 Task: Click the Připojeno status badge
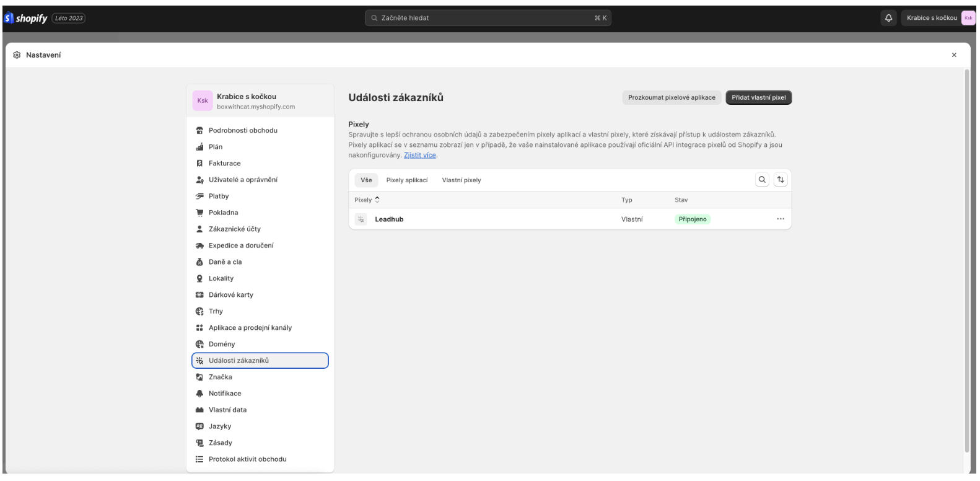(x=693, y=219)
